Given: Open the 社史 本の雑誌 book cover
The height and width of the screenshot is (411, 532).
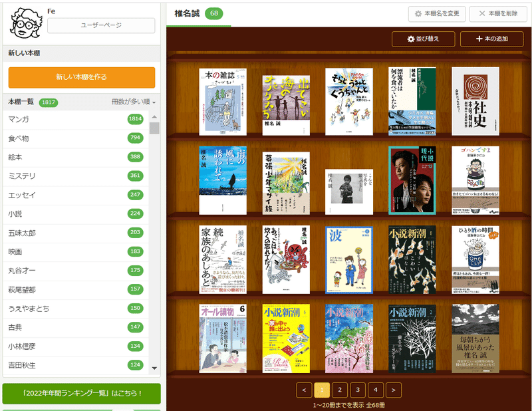Looking at the screenshot, I should pyautogui.click(x=475, y=102).
